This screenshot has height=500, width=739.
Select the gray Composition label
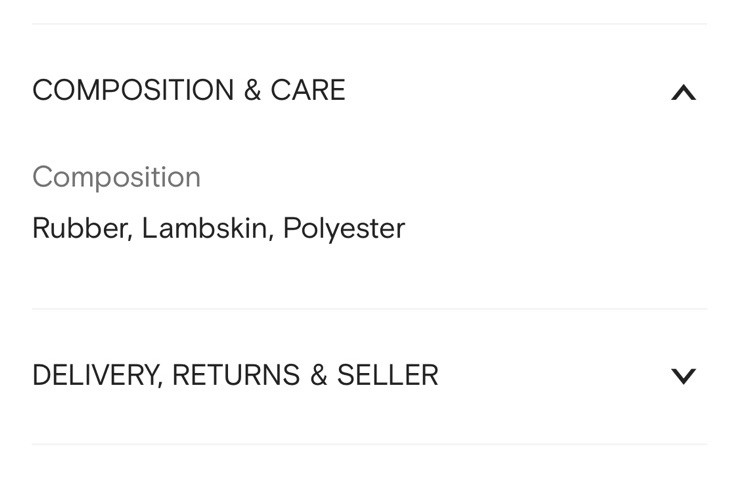tap(116, 177)
